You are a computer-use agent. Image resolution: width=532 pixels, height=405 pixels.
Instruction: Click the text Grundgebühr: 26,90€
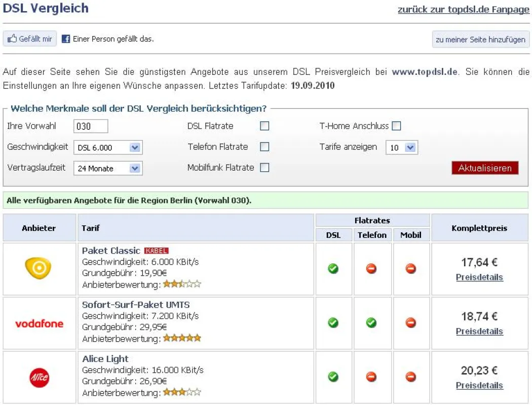(125, 381)
